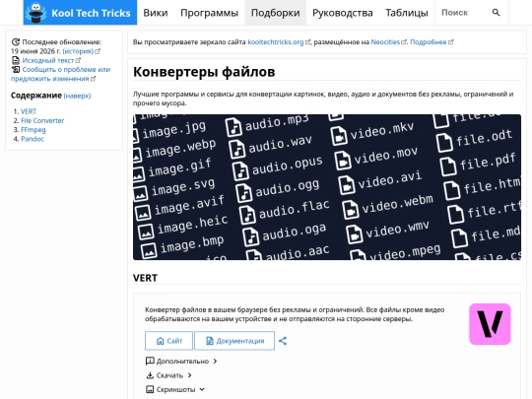
Task: Click into the Поиск search field
Action: [x=463, y=13]
